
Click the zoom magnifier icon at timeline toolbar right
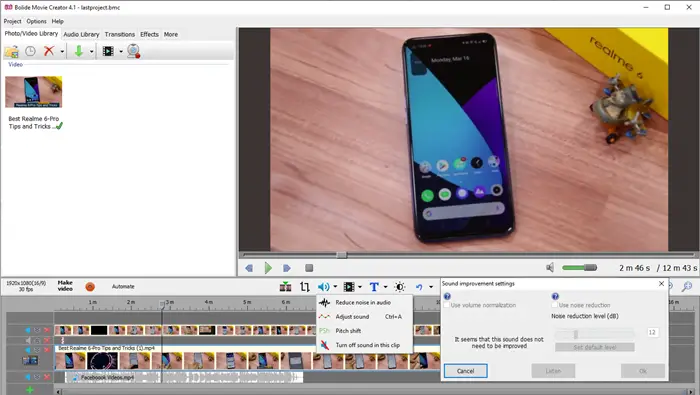[687, 287]
